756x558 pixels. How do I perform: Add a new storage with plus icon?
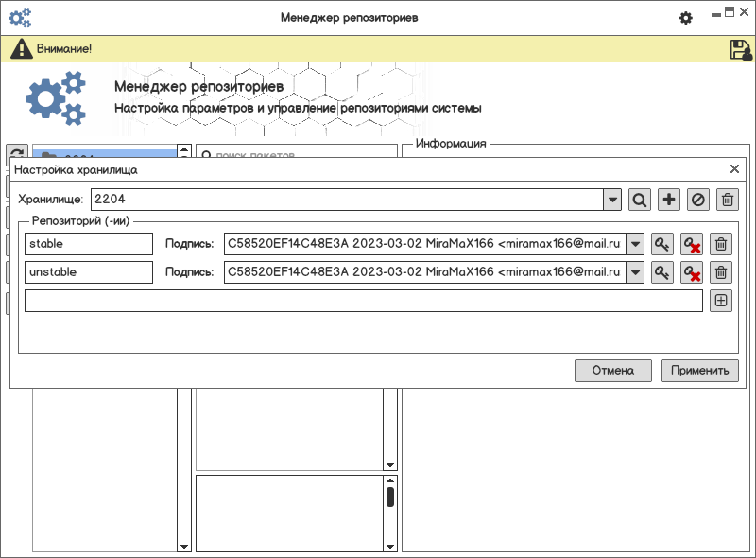click(x=669, y=200)
